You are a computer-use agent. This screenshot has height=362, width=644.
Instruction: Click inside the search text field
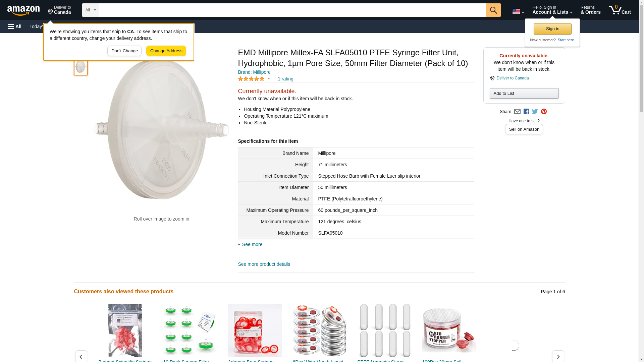point(292,10)
